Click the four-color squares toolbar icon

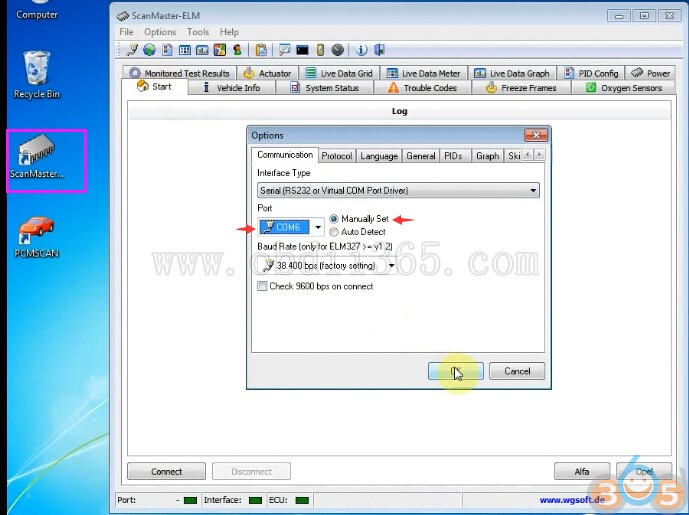pos(220,50)
